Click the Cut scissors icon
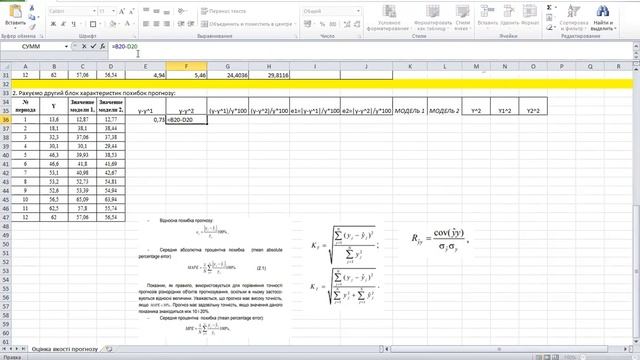The width and height of the screenshot is (640, 360). click(x=32, y=8)
